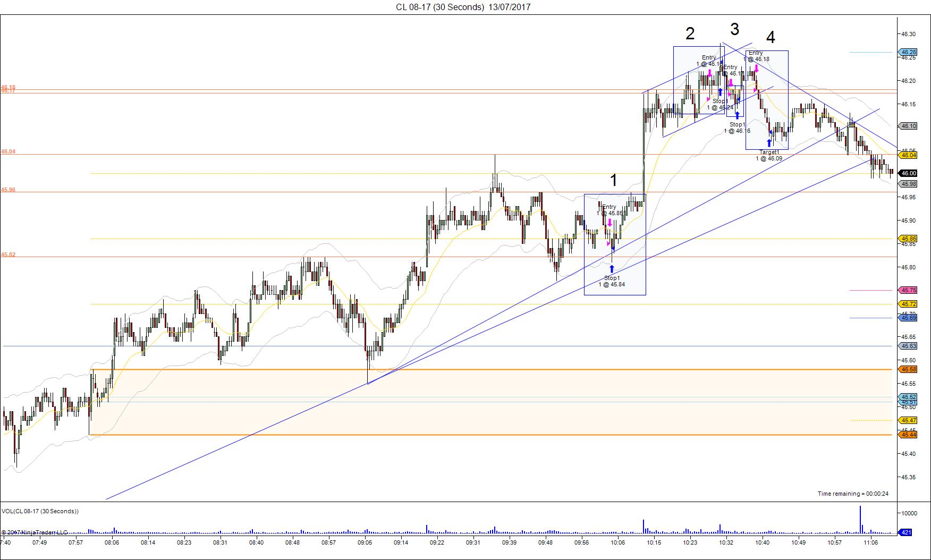The image size is (931, 560).
Task: Click the Stop1 1 @ 46.16 trade label
Action: (737, 128)
